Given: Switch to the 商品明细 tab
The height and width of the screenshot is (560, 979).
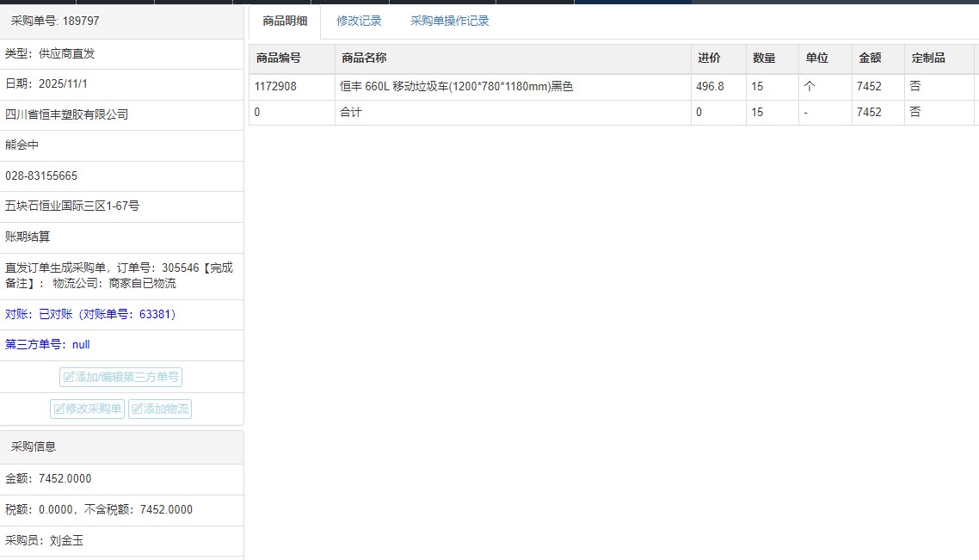Looking at the screenshot, I should [x=285, y=22].
